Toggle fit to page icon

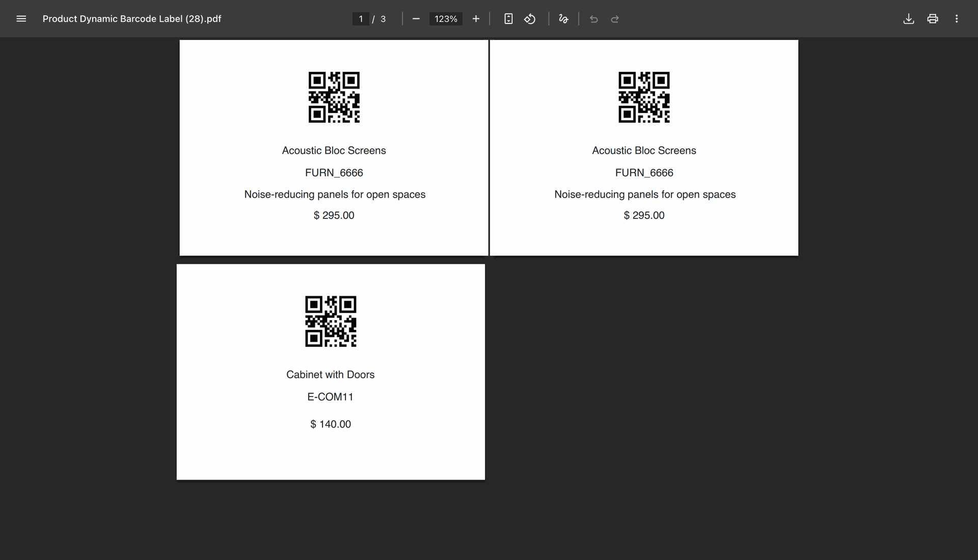(x=508, y=19)
